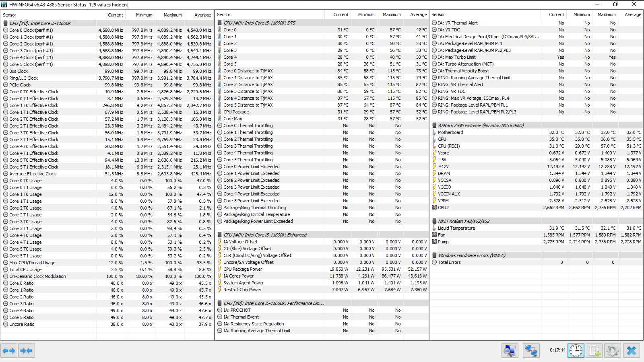Select the Average Effective Clock row
This screenshot has height=362, width=644.
(107, 174)
